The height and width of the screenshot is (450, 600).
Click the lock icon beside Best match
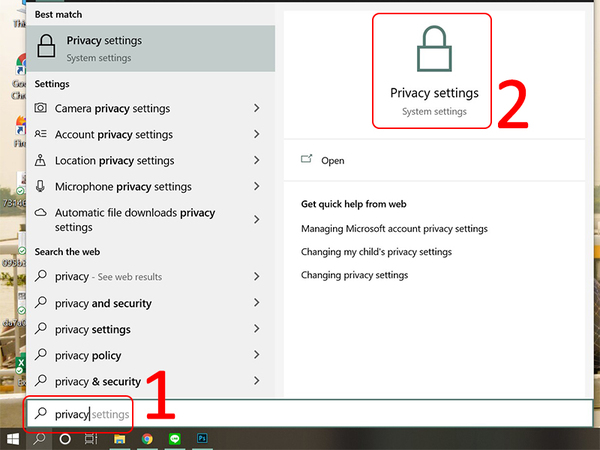click(x=46, y=46)
